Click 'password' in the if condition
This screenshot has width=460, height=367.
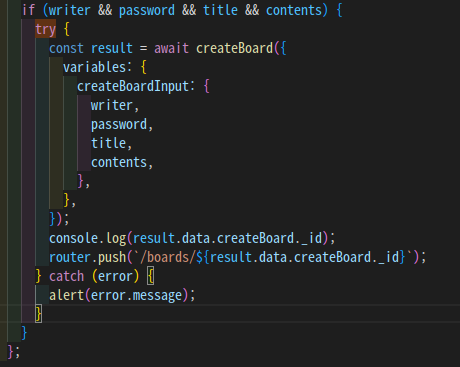[x=146, y=10]
